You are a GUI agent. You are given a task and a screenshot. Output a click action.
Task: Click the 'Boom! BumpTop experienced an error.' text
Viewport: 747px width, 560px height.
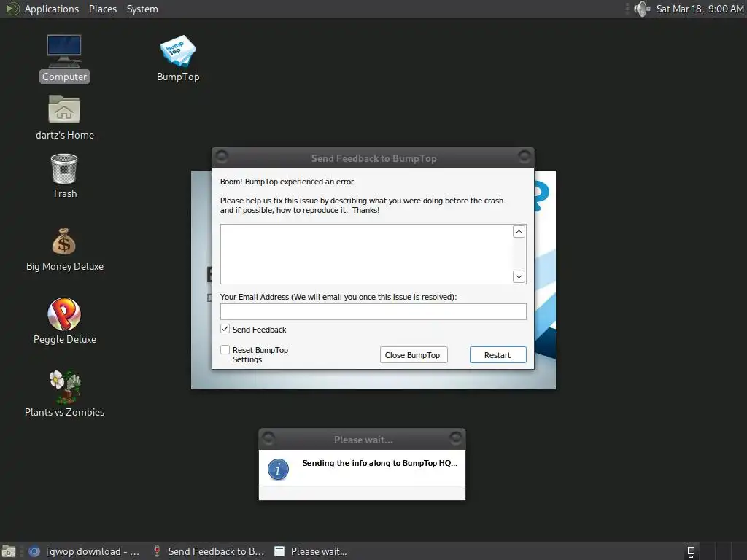tap(287, 182)
